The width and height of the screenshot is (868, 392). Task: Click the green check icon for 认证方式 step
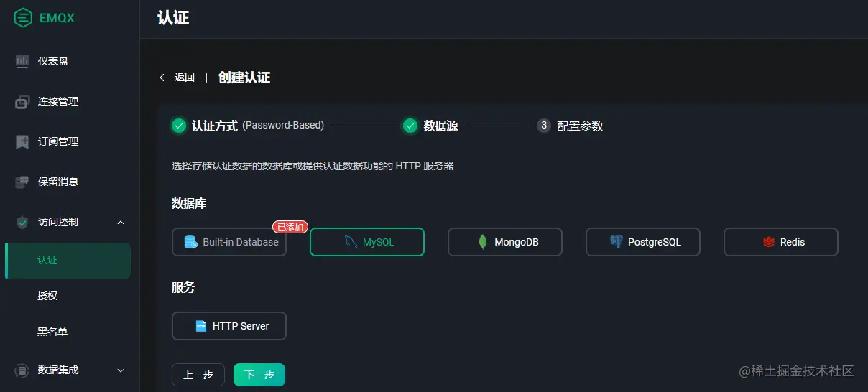(x=179, y=126)
